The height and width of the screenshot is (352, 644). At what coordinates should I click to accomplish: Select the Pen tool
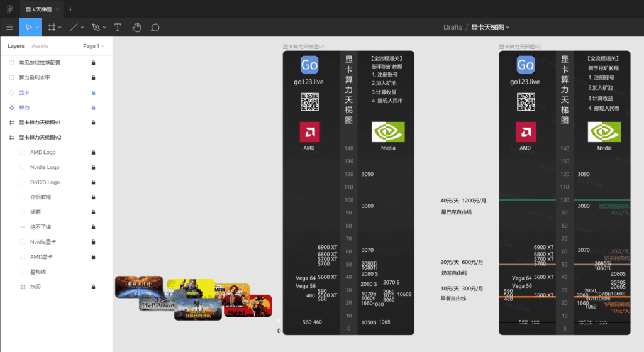coord(96,28)
